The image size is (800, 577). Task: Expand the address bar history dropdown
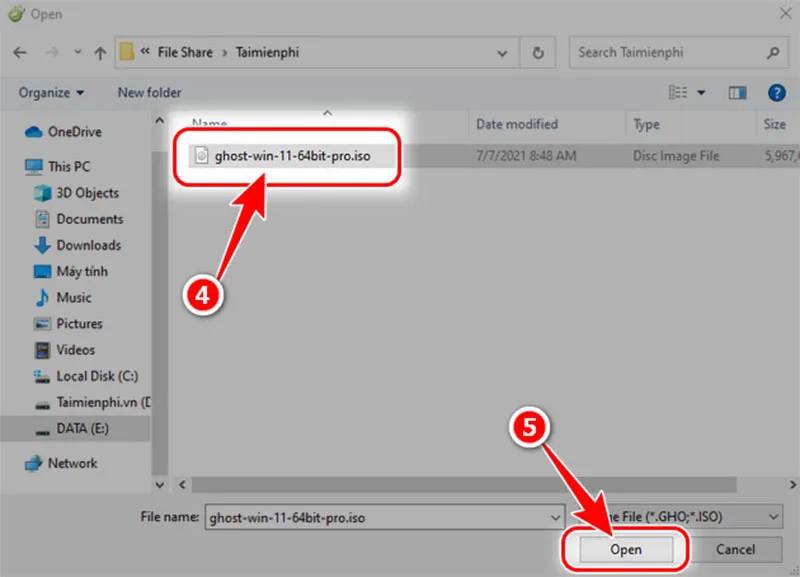tap(502, 53)
